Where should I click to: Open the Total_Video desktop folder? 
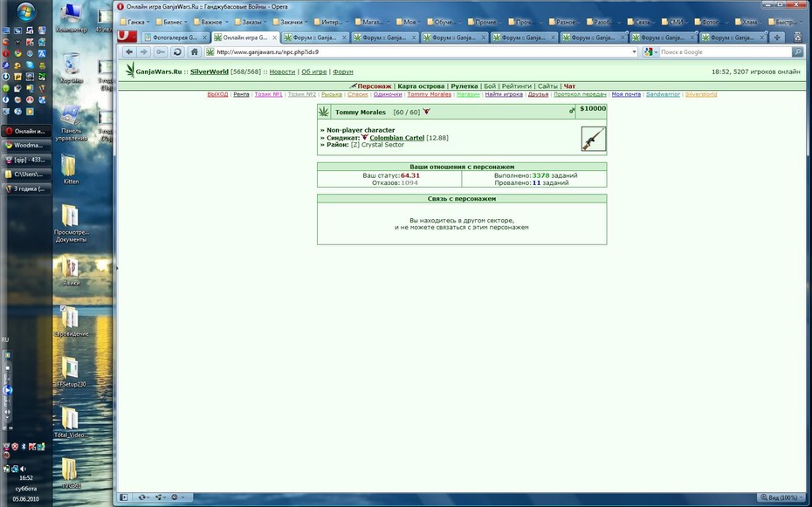pos(71,422)
